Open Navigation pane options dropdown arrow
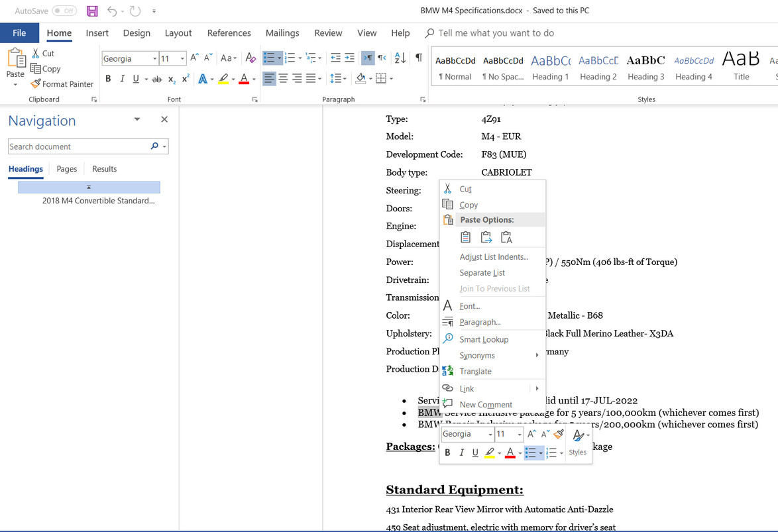This screenshot has width=778, height=532. 137,119
